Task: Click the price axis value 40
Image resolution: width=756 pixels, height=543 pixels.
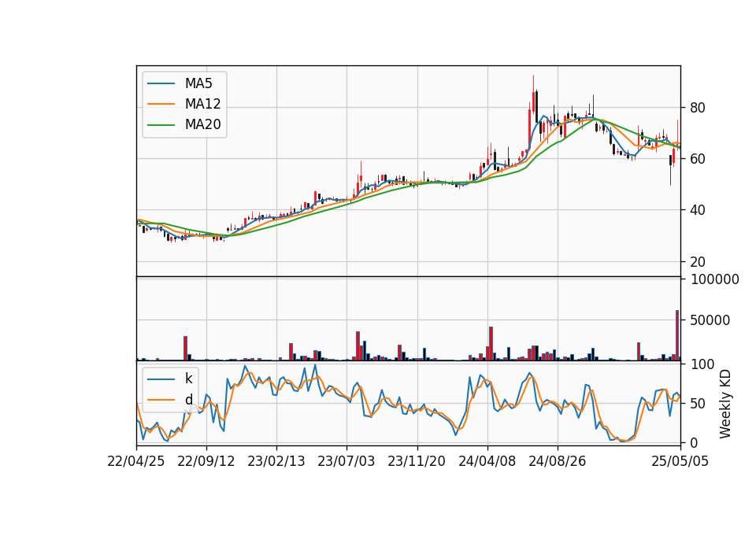Action: 698,210
